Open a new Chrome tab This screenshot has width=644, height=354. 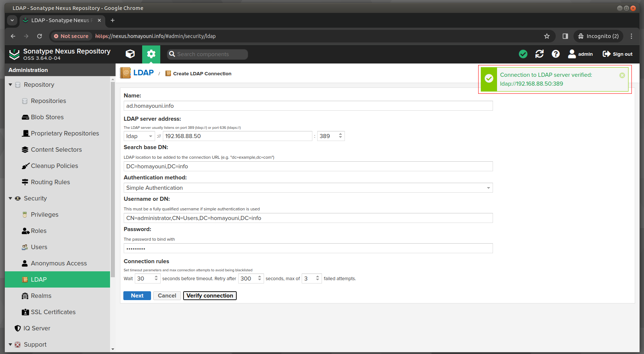tap(113, 20)
